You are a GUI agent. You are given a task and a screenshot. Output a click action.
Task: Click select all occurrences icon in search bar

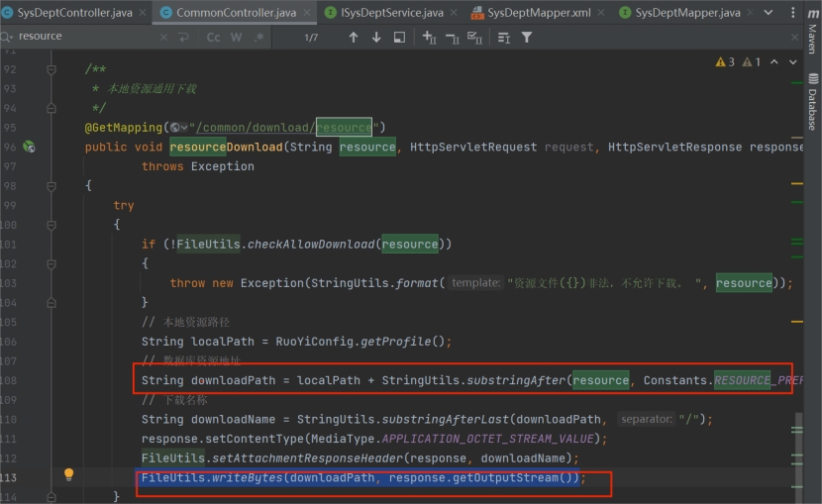(474, 37)
